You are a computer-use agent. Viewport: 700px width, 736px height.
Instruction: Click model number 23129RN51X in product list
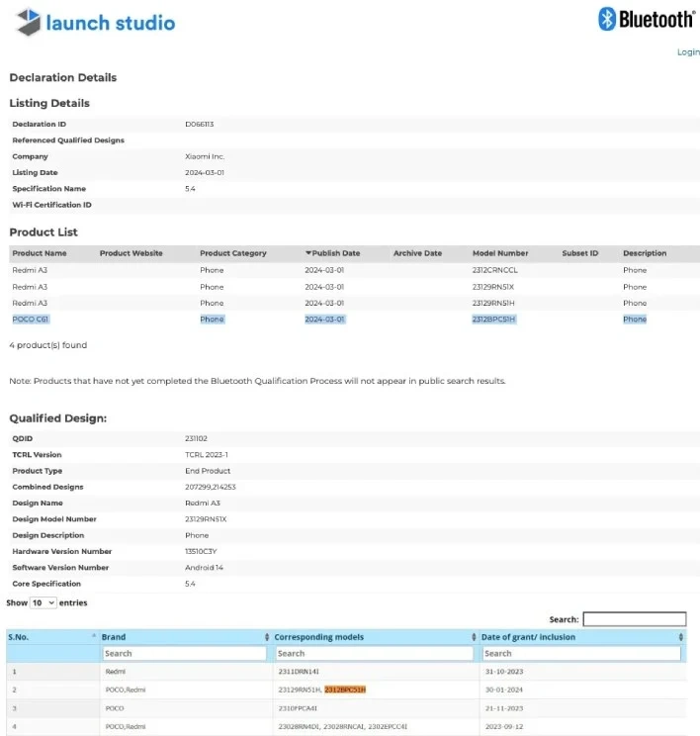(x=493, y=287)
